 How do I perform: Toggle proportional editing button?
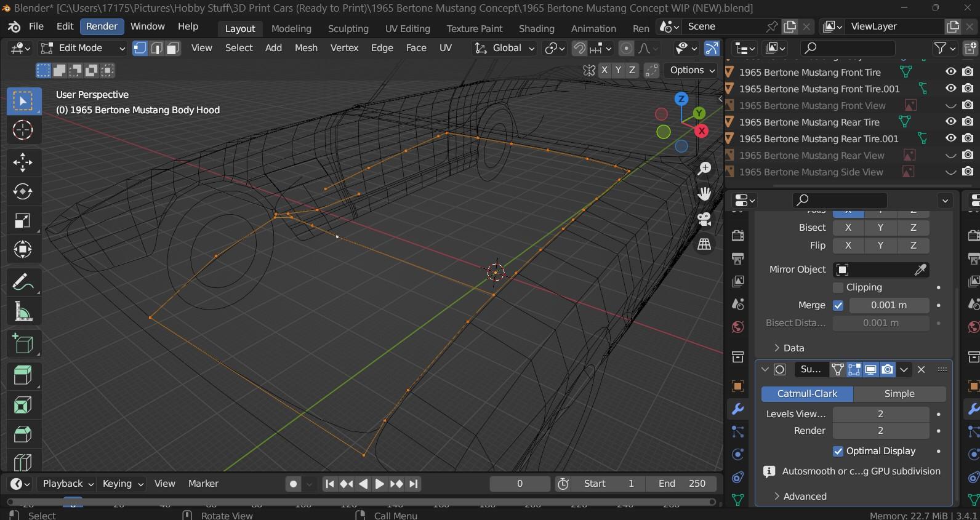coord(626,48)
